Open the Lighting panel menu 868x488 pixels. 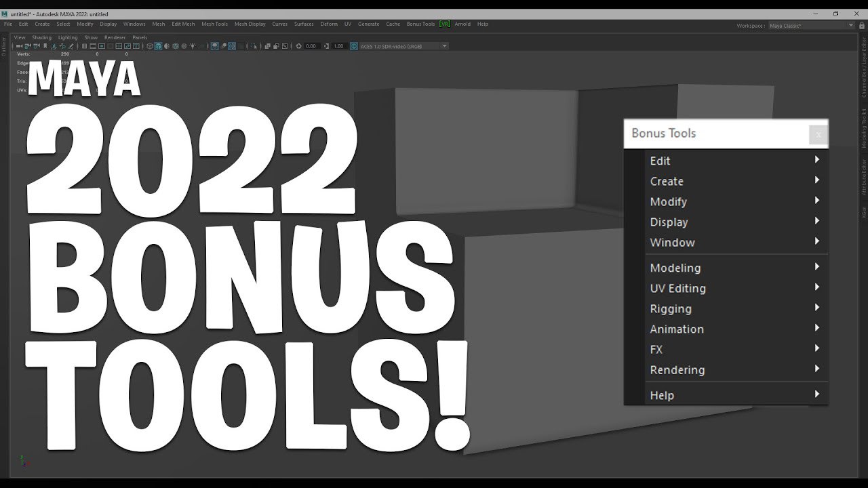pos(68,37)
